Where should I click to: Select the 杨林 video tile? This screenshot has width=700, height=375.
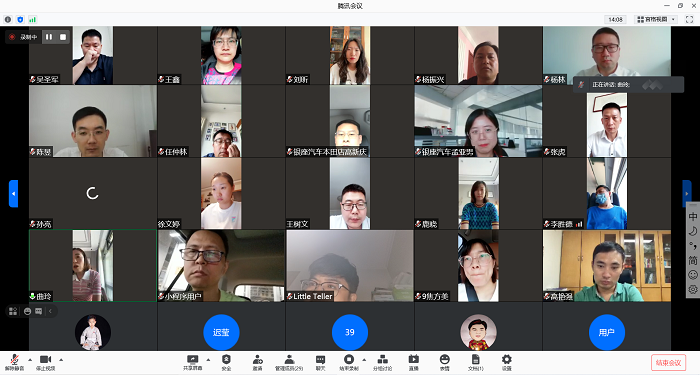[607, 55]
